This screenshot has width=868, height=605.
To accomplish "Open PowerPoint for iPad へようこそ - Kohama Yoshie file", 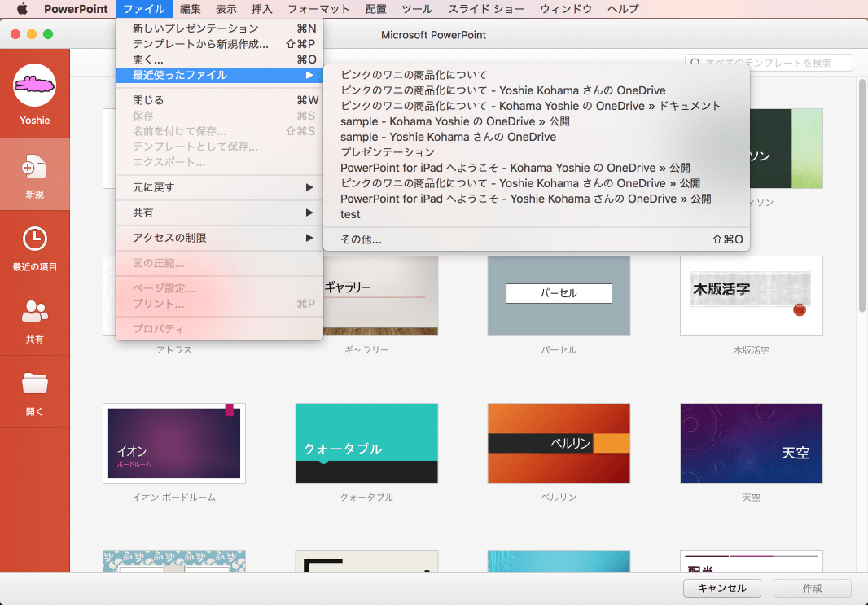I will (x=537, y=168).
